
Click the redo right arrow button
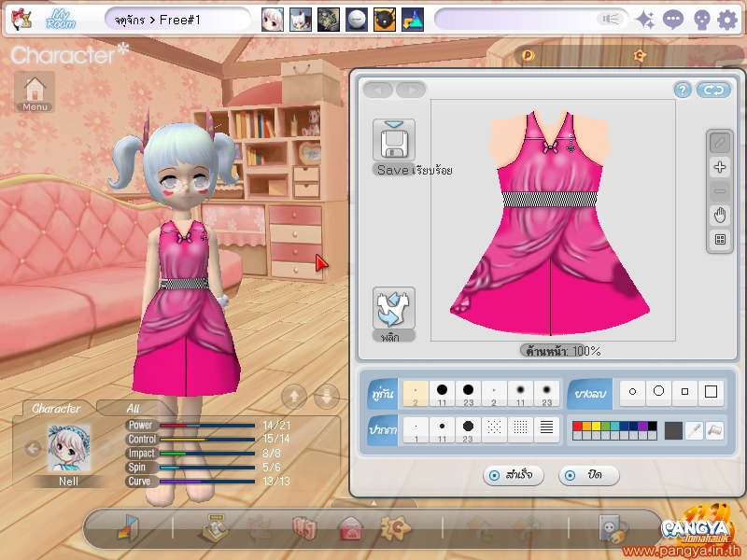tap(411, 90)
